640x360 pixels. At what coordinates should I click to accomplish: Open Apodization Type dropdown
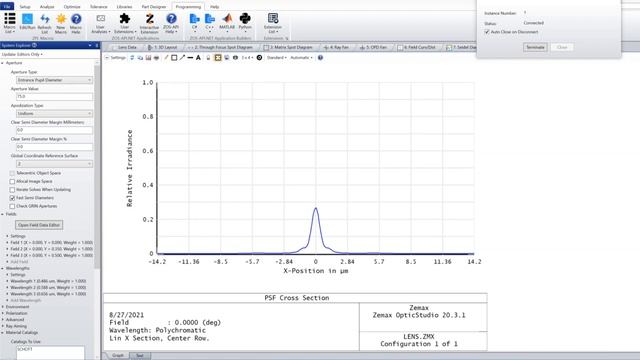tap(54, 113)
